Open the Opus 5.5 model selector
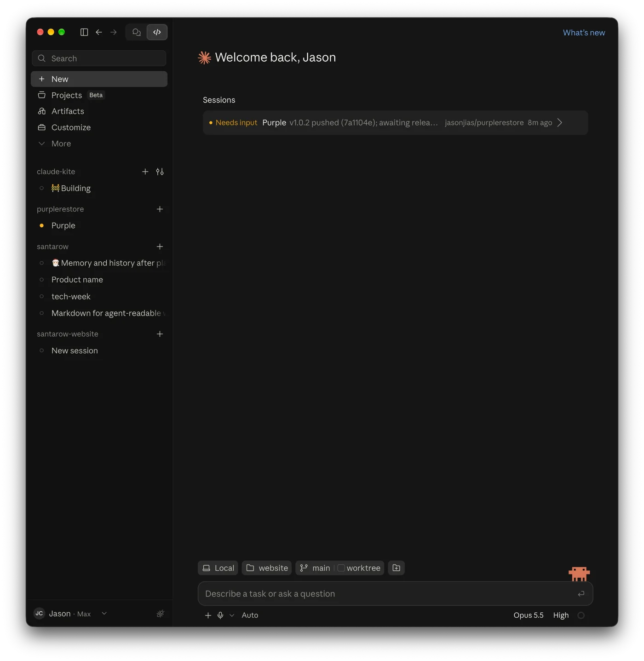This screenshot has height=661, width=644. point(529,615)
